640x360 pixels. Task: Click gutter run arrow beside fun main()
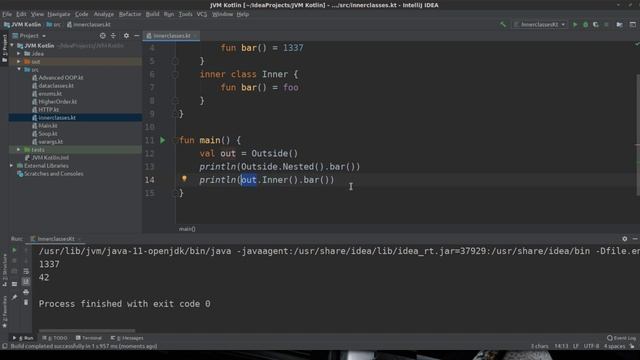(x=162, y=140)
